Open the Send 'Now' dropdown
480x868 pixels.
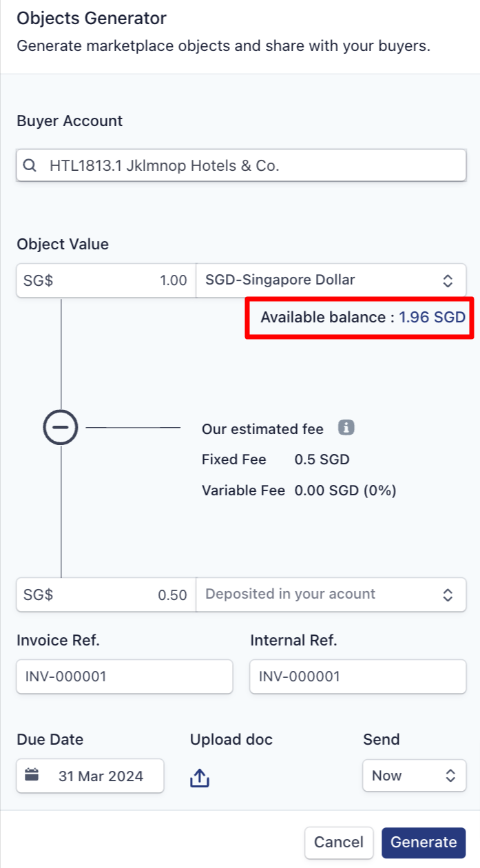pos(415,776)
